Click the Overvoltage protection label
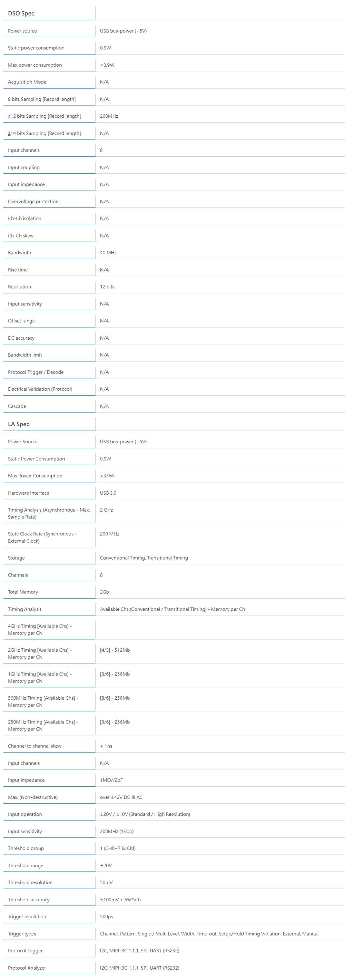This screenshot has width=345, height=980. tap(33, 202)
